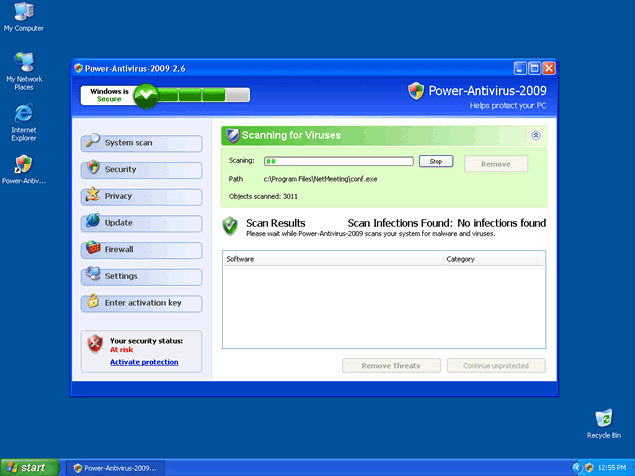The width and height of the screenshot is (635, 476).
Task: Click the Activate protection link
Action: [x=144, y=362]
